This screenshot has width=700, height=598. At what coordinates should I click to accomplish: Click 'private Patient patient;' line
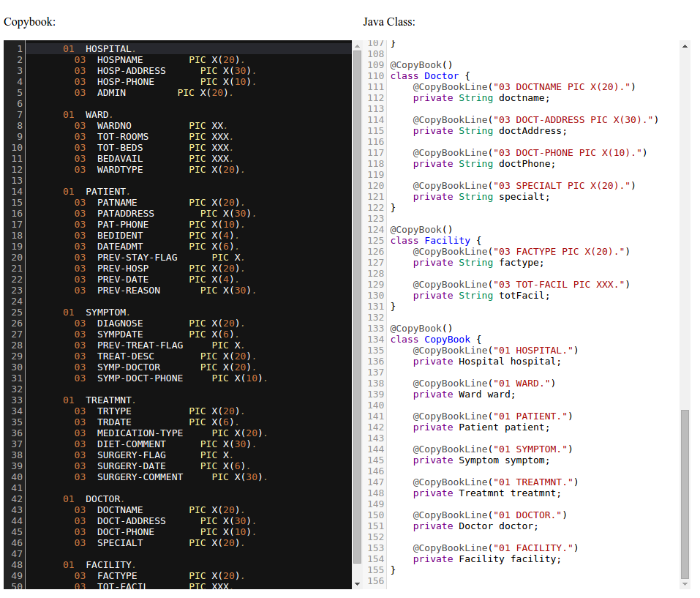tap(481, 427)
